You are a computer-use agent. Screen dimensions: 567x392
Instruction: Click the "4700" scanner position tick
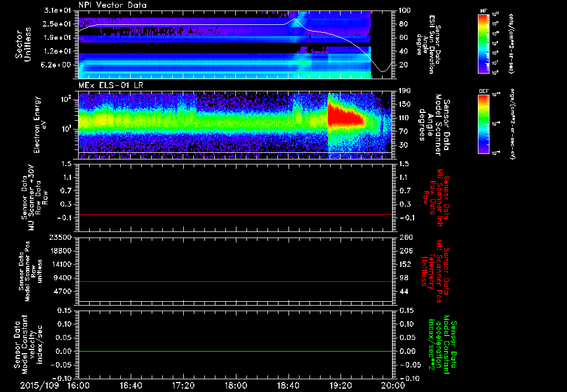pos(63,291)
